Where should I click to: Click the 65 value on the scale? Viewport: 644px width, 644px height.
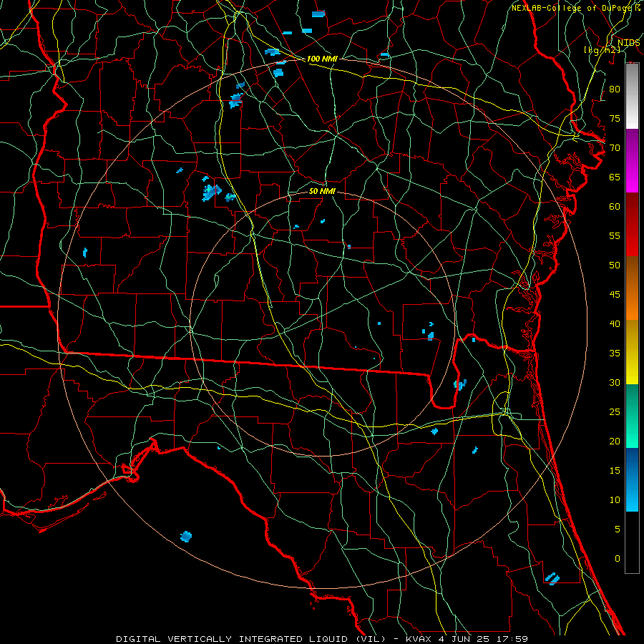[615, 177]
